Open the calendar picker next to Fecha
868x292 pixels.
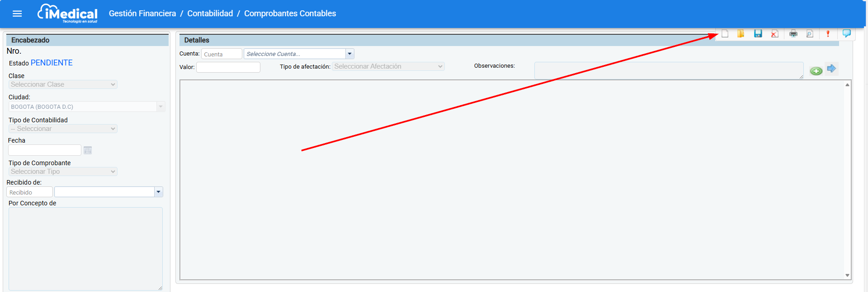(x=88, y=150)
